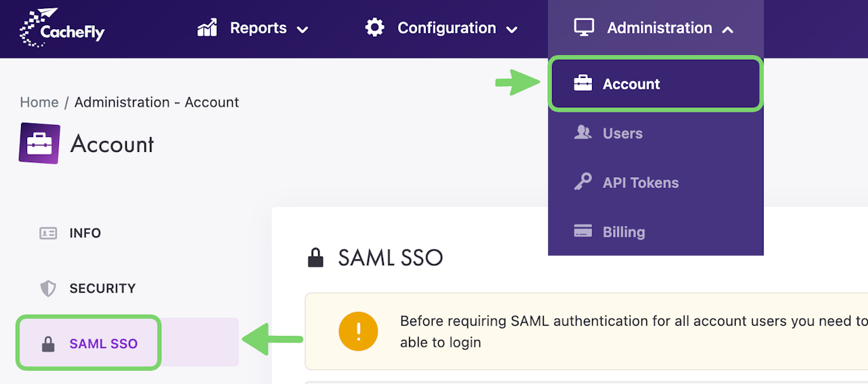This screenshot has width=868, height=384.
Task: Click the Administration monitor icon
Action: pyautogui.click(x=584, y=28)
